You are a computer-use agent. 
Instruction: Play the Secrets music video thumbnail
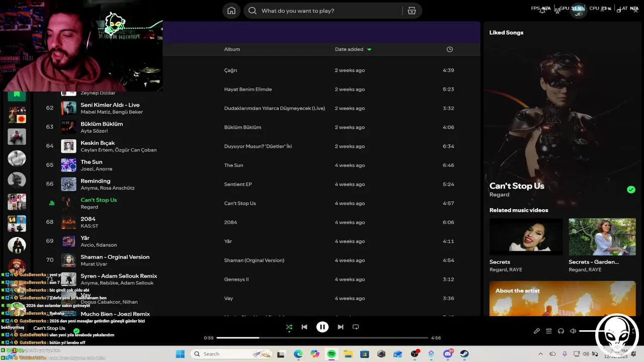click(526, 237)
